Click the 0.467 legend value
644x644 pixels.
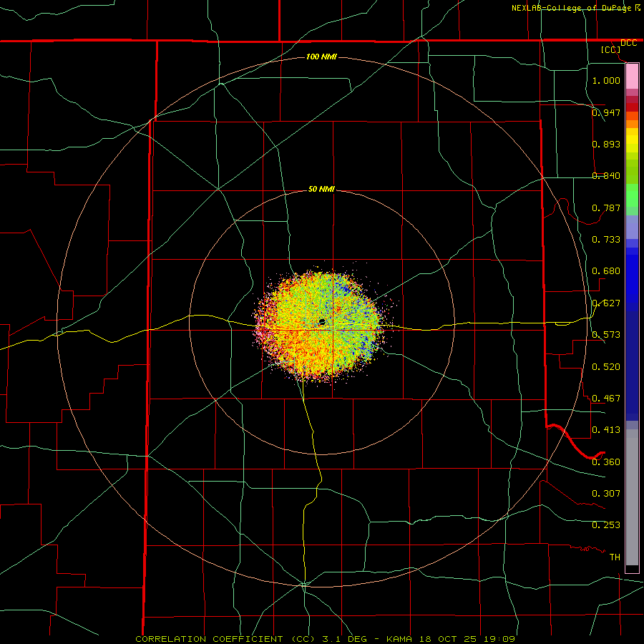606,398
